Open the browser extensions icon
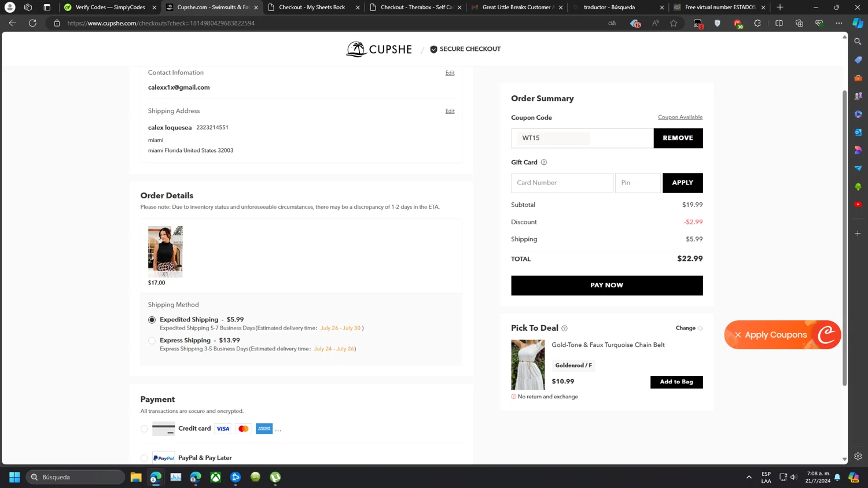The image size is (868, 488). click(757, 23)
